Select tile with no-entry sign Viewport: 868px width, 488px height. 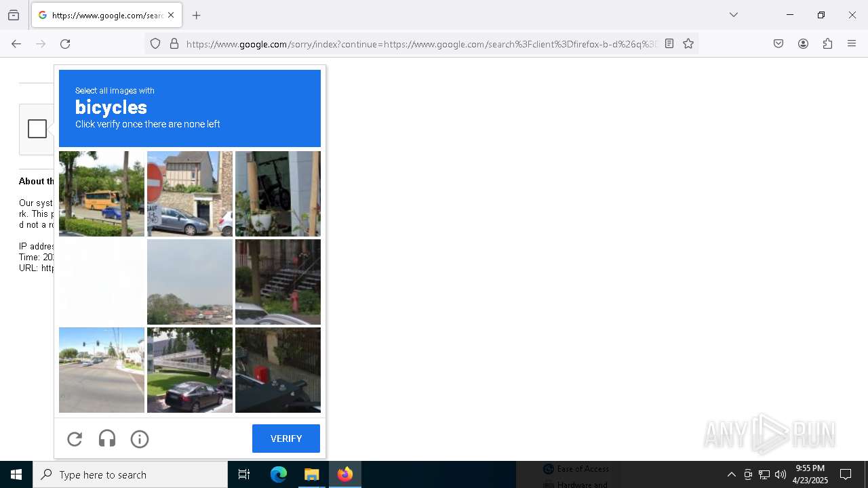[x=190, y=194]
